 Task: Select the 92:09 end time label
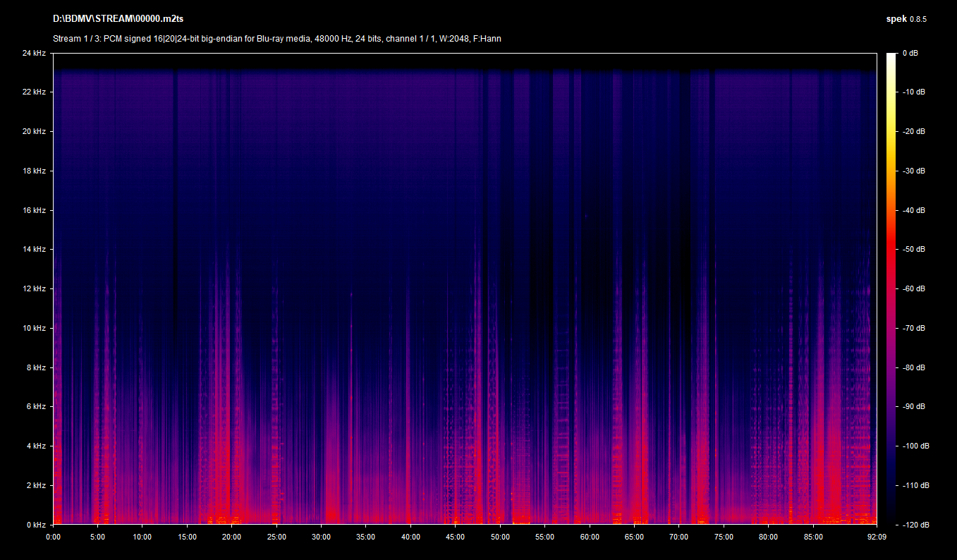click(877, 537)
